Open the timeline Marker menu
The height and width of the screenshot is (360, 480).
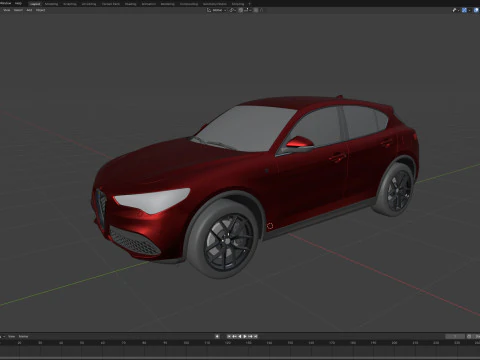(23, 336)
